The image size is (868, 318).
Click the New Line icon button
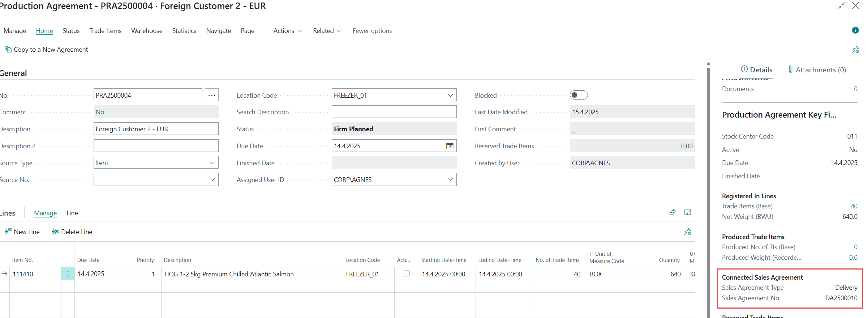tap(8, 232)
